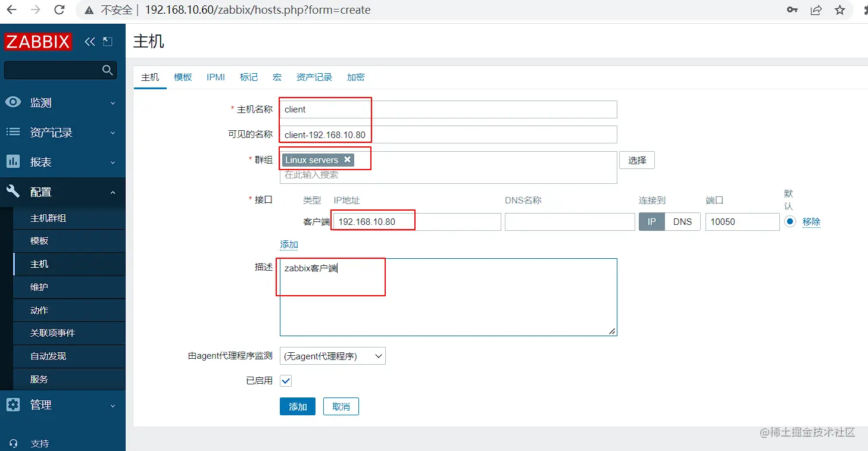Click the blue 添加 submit button
This screenshot has height=451, width=868.
tap(298, 406)
